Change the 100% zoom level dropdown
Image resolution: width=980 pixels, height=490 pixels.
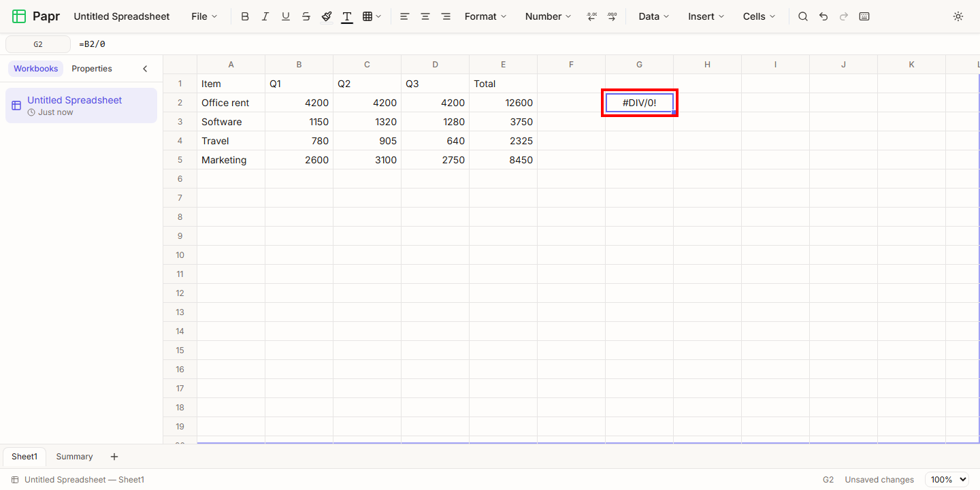[947, 480]
